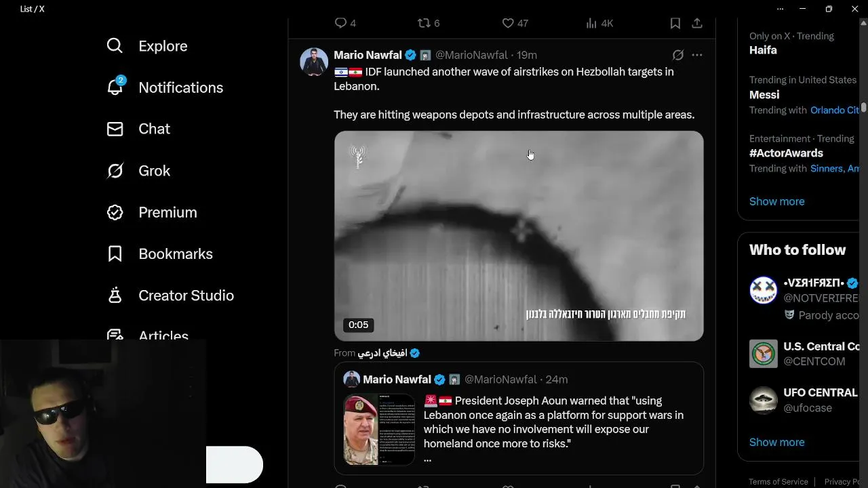
Task: Open the Haifa trending topic
Action: tap(763, 50)
